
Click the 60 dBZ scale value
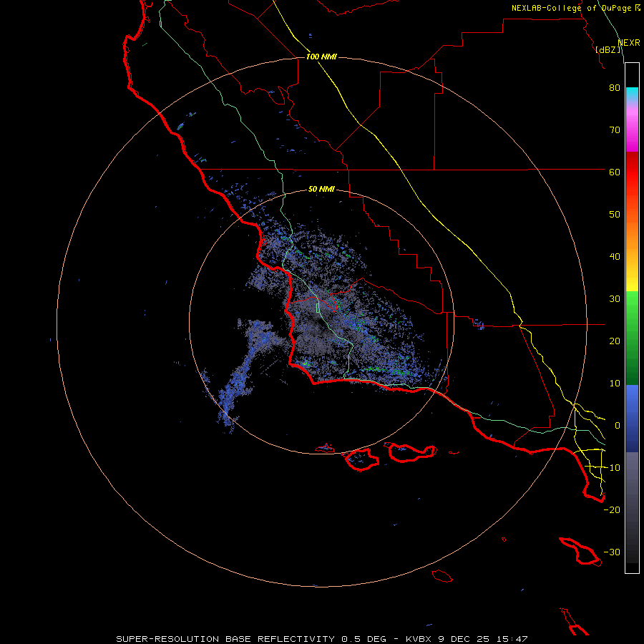pyautogui.click(x=615, y=172)
